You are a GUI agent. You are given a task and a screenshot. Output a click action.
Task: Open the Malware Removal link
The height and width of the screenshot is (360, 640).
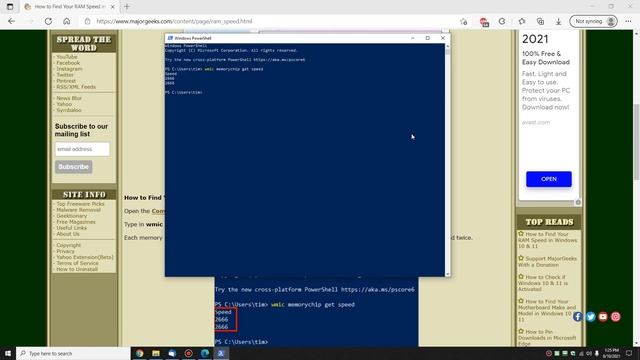78,210
